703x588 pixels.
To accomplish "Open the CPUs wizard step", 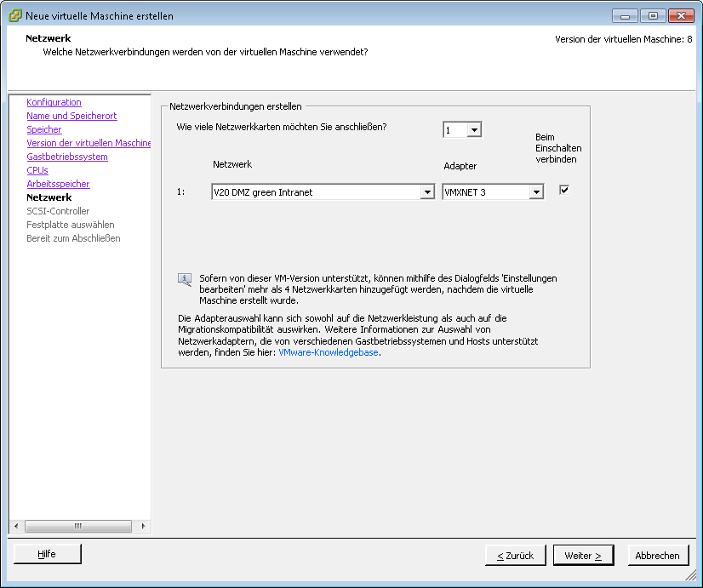I will pos(37,170).
